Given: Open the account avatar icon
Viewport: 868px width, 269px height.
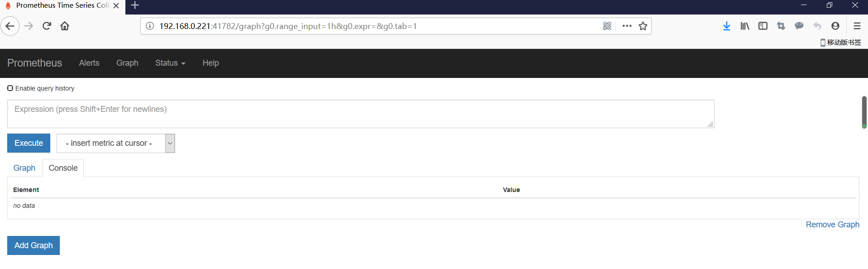Looking at the screenshot, I should point(835,26).
